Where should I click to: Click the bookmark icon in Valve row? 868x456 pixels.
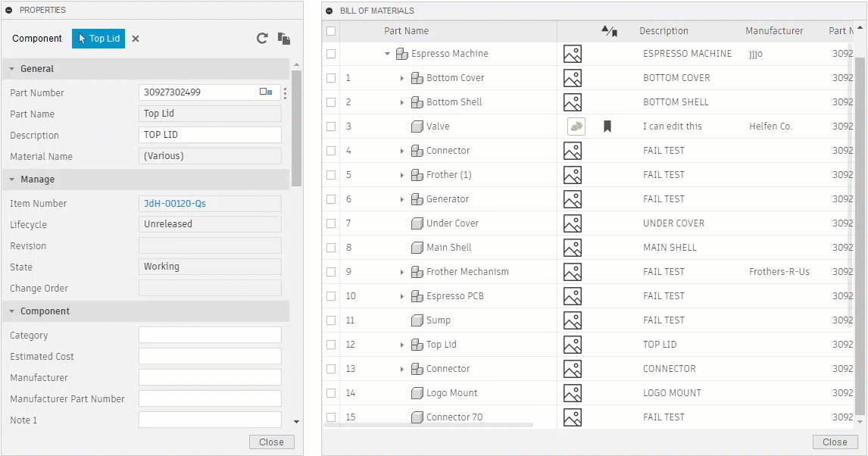pyautogui.click(x=607, y=126)
